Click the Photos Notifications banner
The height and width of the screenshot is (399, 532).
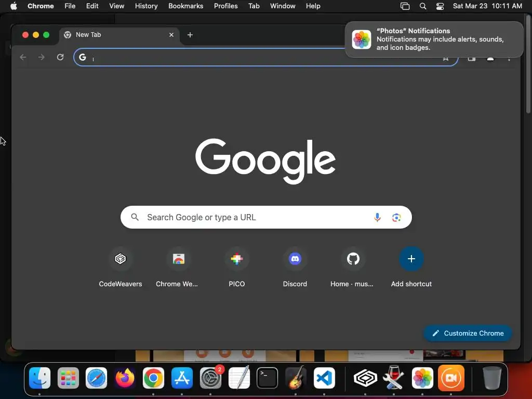coord(434,39)
